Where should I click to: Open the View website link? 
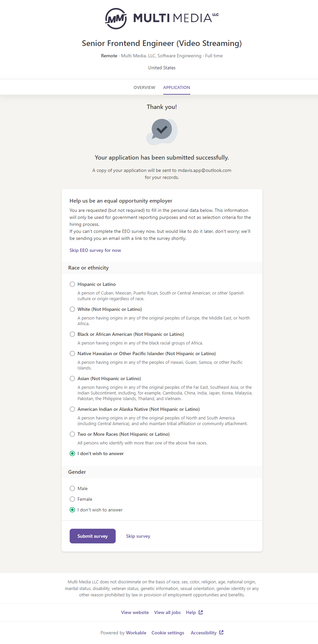pos(135,612)
